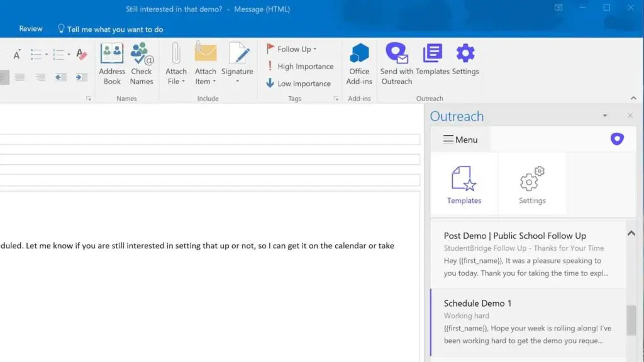Open Office Add-ins
The width and height of the screenshot is (644, 362).
coord(359,65)
